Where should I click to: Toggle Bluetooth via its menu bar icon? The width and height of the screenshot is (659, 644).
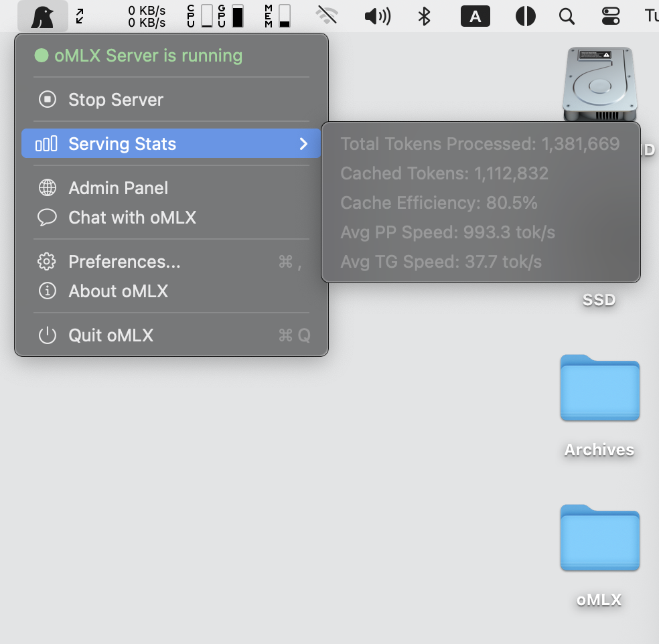click(425, 15)
